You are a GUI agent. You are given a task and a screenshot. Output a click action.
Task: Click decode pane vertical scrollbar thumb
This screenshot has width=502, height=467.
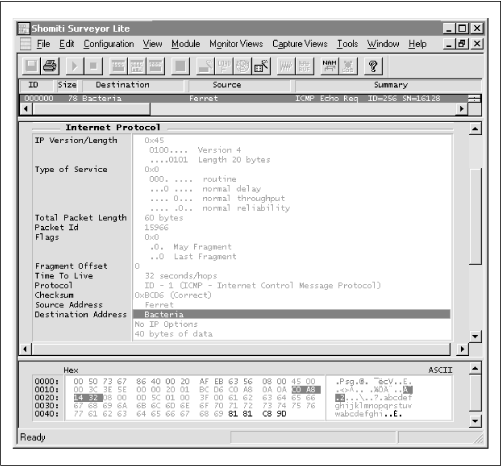(475, 217)
